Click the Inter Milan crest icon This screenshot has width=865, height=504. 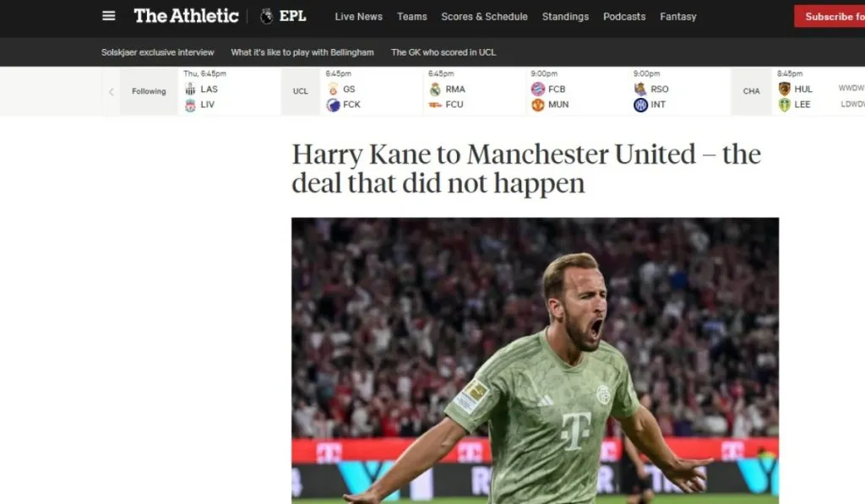(x=640, y=105)
